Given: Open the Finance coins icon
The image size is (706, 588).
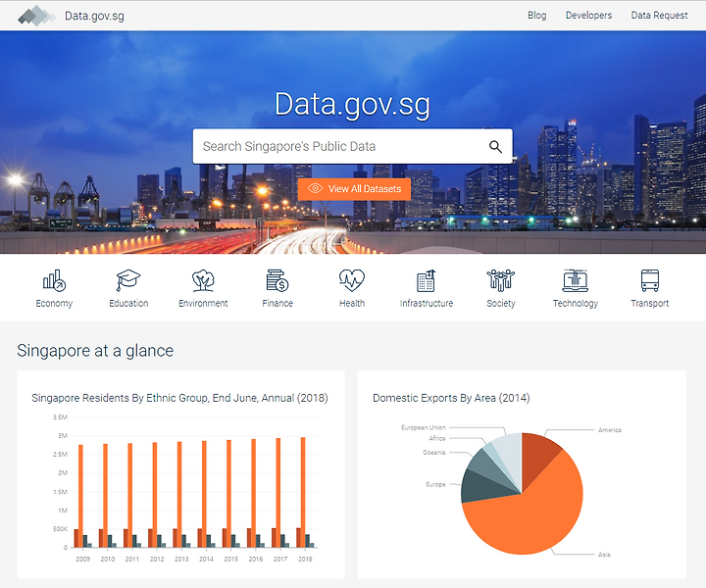Looking at the screenshot, I should (277, 280).
